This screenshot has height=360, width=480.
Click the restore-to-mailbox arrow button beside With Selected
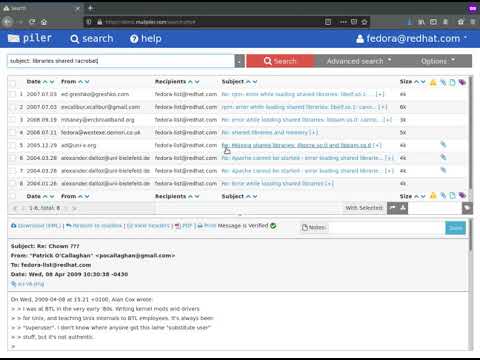coord(392,208)
